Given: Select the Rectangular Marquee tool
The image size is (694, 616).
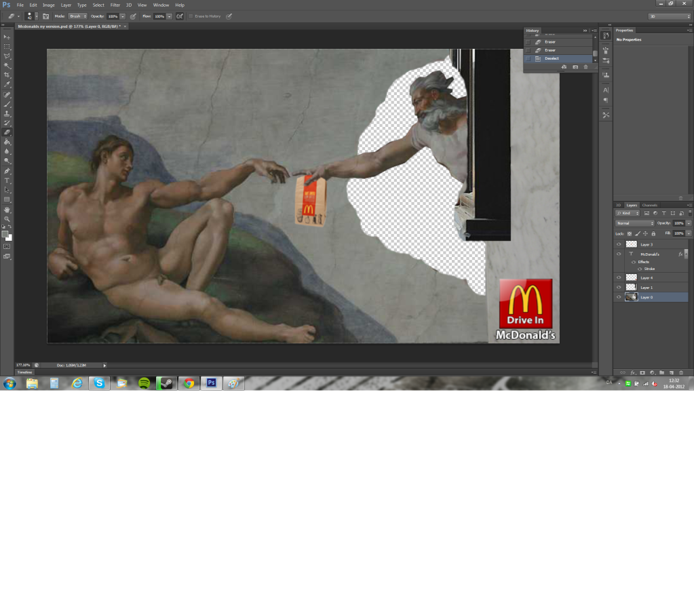Looking at the screenshot, I should click(x=7, y=46).
